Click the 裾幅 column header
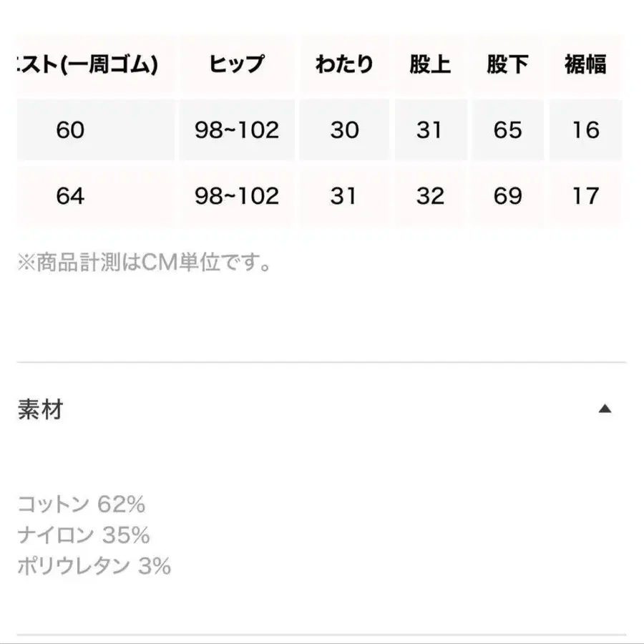 point(585,65)
